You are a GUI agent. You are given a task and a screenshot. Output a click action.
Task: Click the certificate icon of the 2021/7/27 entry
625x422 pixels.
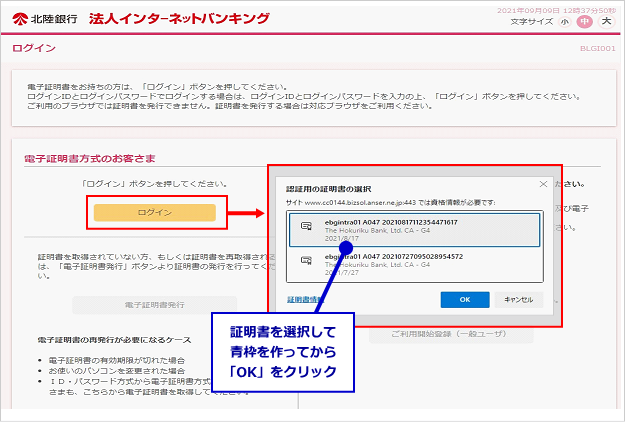(x=306, y=260)
